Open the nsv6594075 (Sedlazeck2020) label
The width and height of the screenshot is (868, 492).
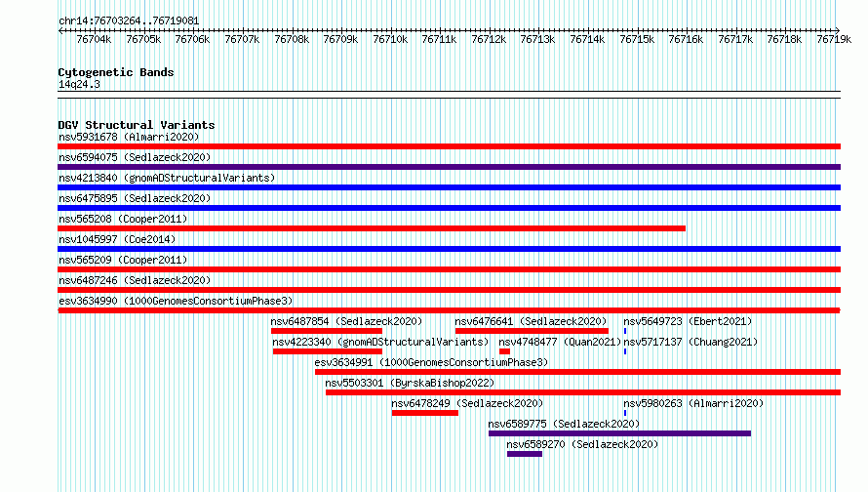[x=135, y=157]
